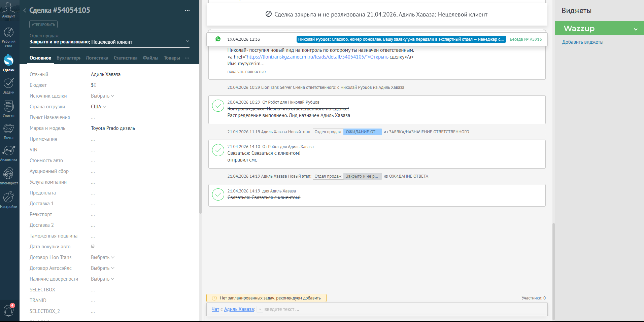The width and height of the screenshot is (644, 322).
Task: Click the Пункт Назначения field value
Action: 93,118
